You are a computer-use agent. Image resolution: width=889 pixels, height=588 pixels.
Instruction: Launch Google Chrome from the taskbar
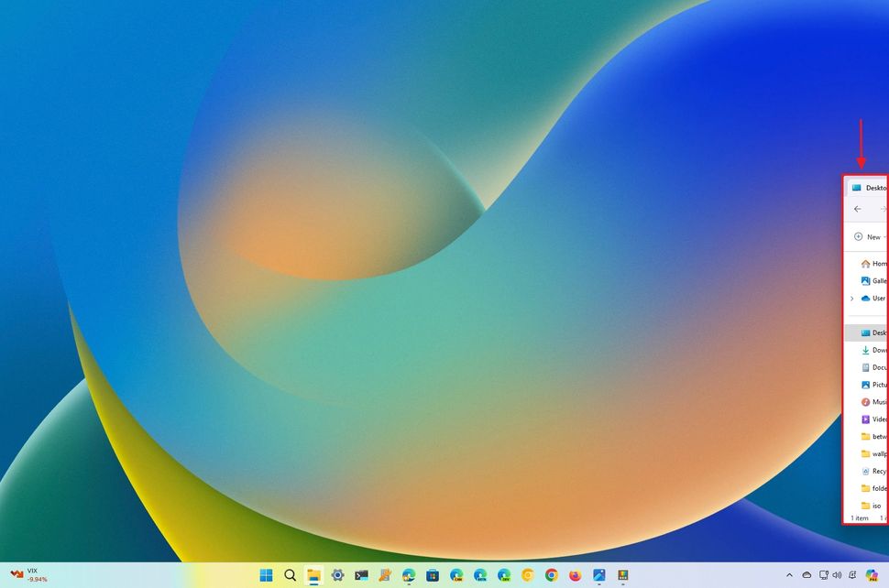point(551,576)
